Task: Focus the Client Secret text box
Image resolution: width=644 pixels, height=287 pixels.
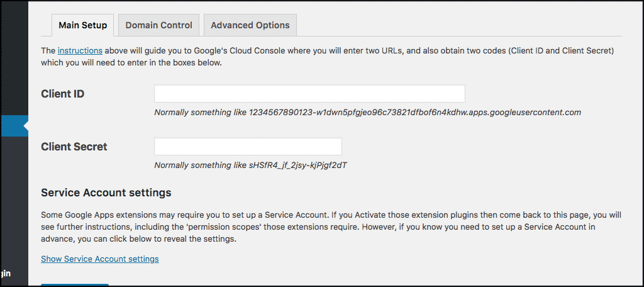Action: point(248,147)
